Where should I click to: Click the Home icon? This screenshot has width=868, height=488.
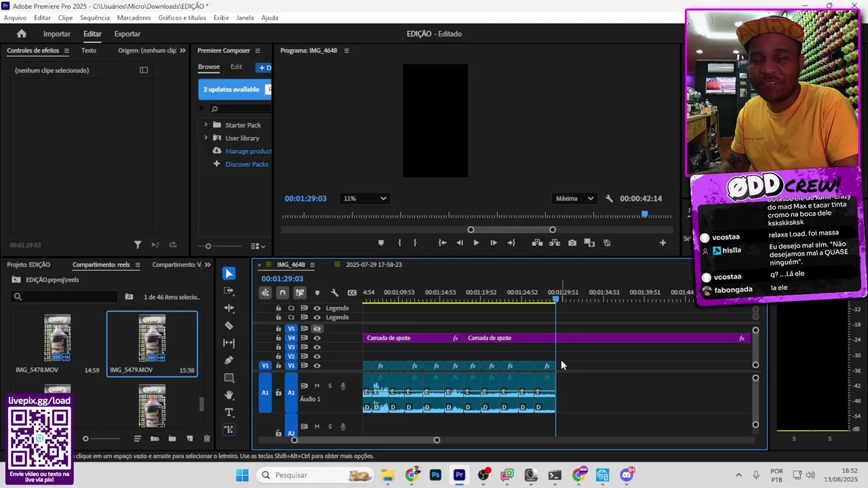click(22, 33)
